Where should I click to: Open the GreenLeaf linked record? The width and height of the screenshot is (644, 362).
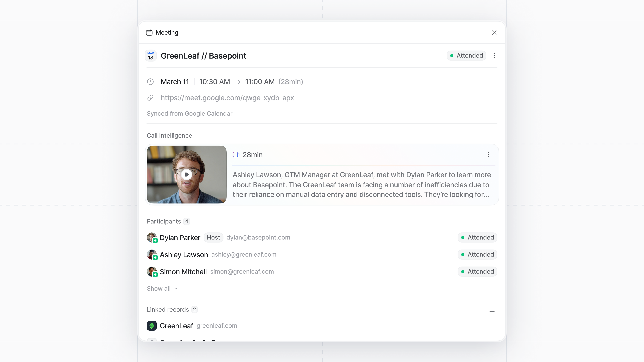(176, 326)
